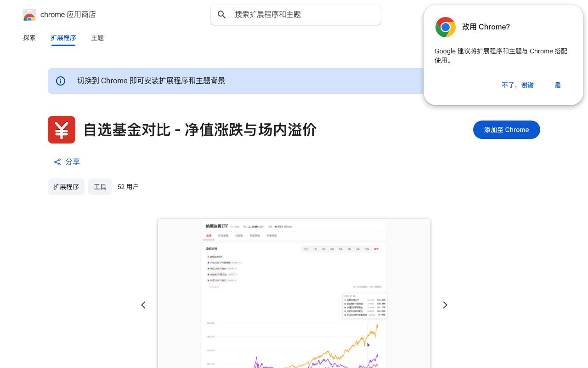Click the Chrome Web Store rainbow logo
The image size is (588, 368).
tap(29, 15)
